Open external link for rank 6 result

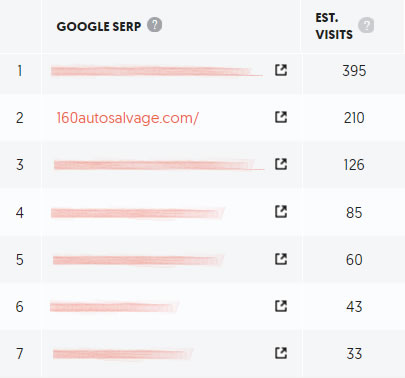(x=281, y=306)
